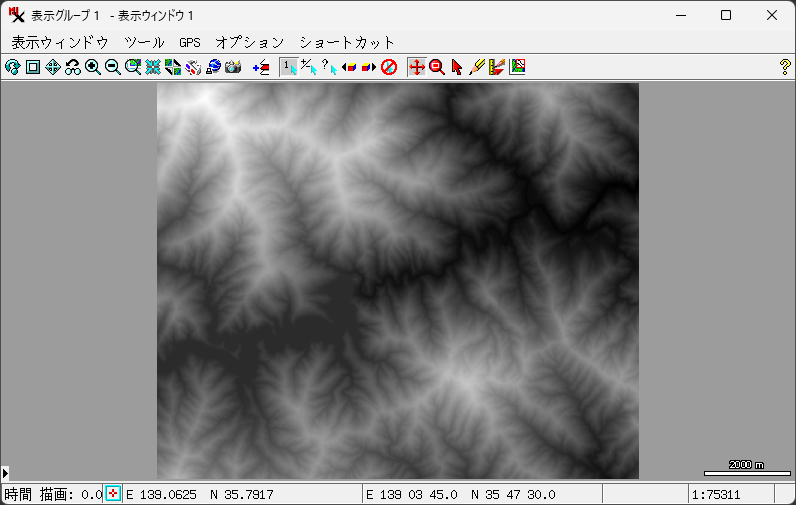Click the Redraw icon in toolbar
This screenshot has height=505, width=796.
(x=12, y=67)
